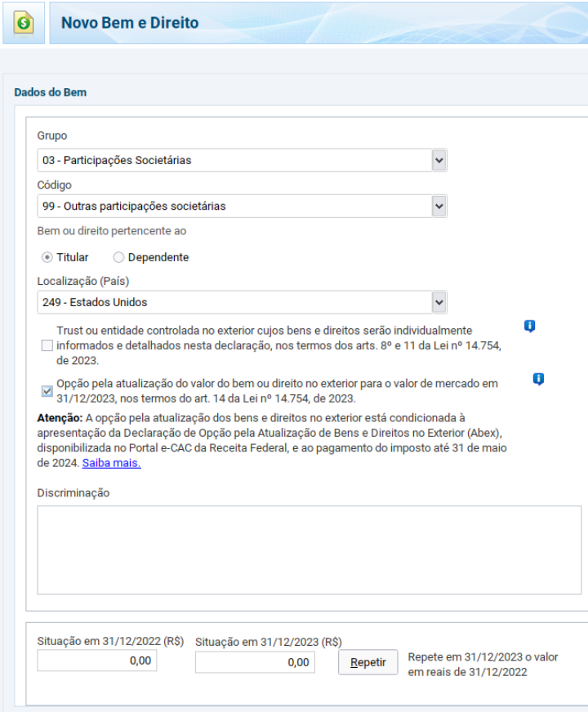Click the Repetir button
Image resolution: width=588 pixels, height=712 pixels.
(x=368, y=662)
